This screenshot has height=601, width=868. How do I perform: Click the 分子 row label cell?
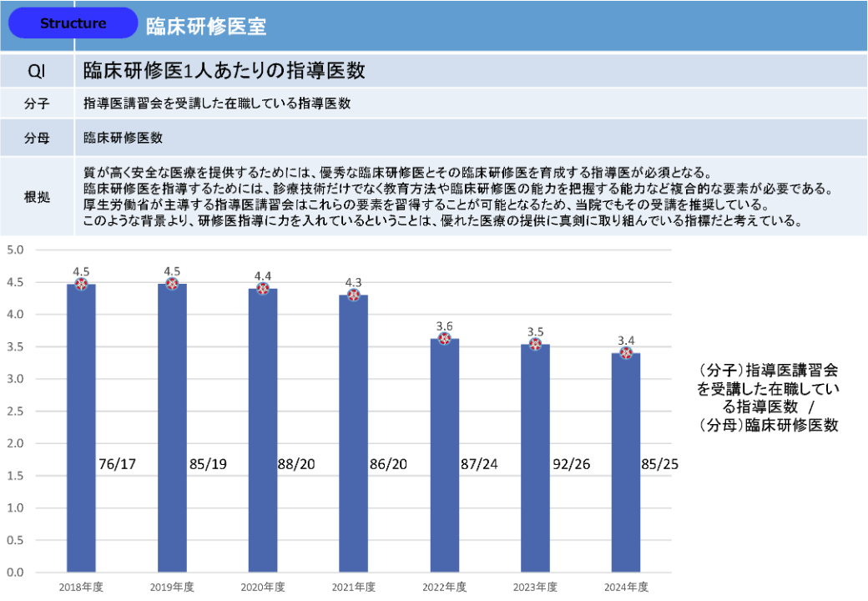[x=37, y=104]
